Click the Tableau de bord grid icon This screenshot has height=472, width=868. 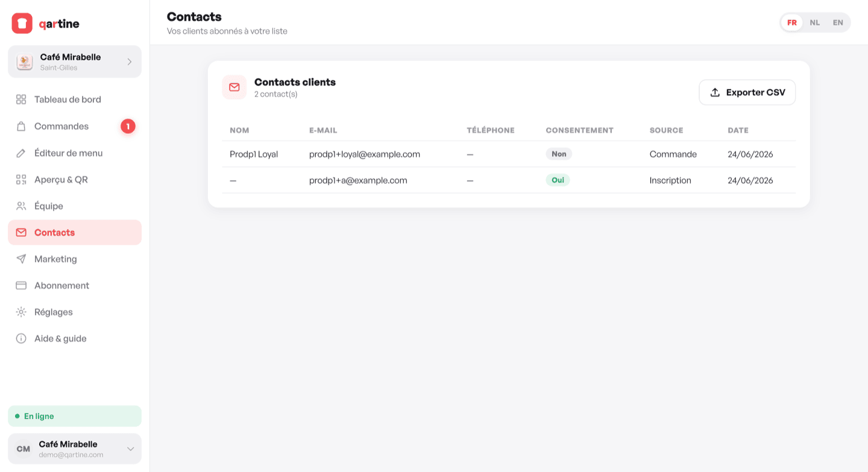point(21,99)
